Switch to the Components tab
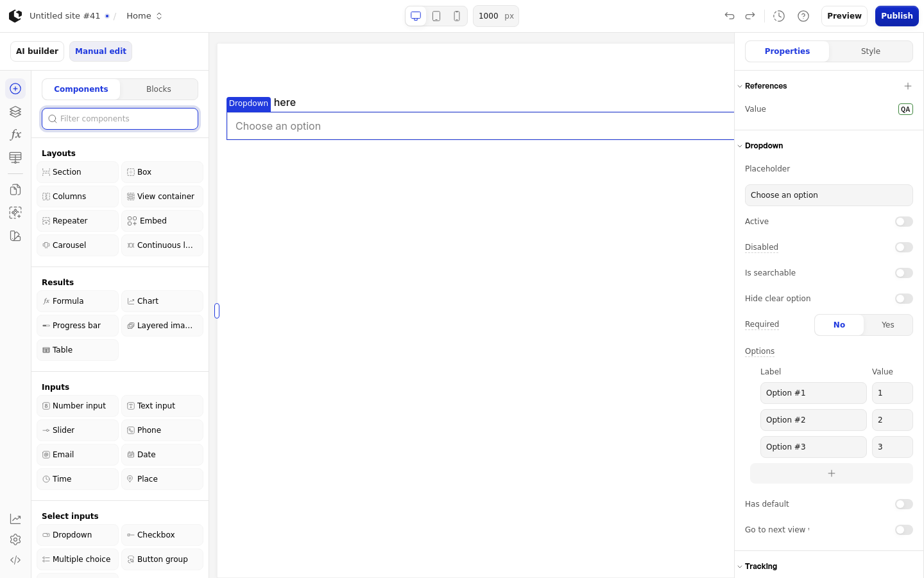Screen dimensions: 924x578 pos(81,89)
